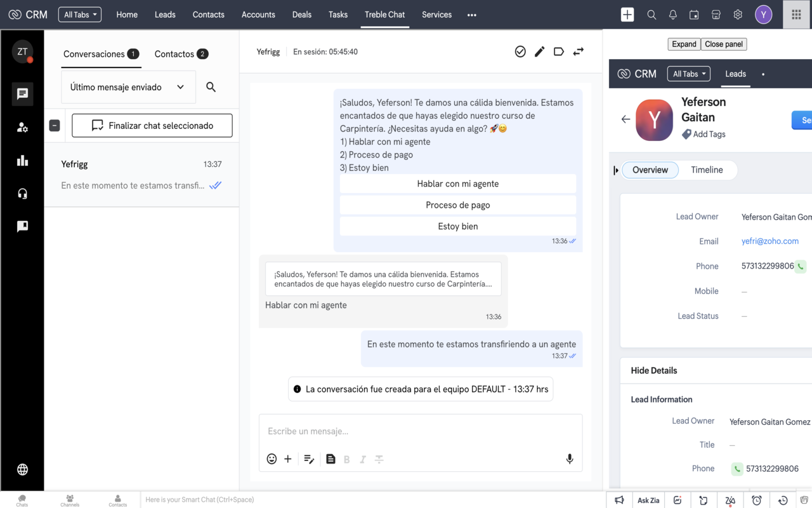Open the emoji picker in message box
Screen dimensions: 812x508
(272, 459)
